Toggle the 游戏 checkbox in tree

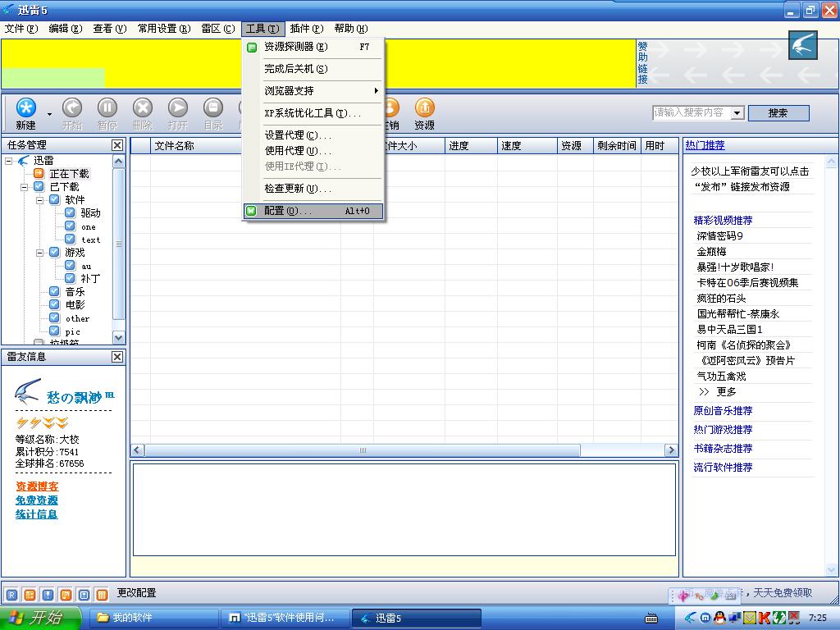pos(54,252)
